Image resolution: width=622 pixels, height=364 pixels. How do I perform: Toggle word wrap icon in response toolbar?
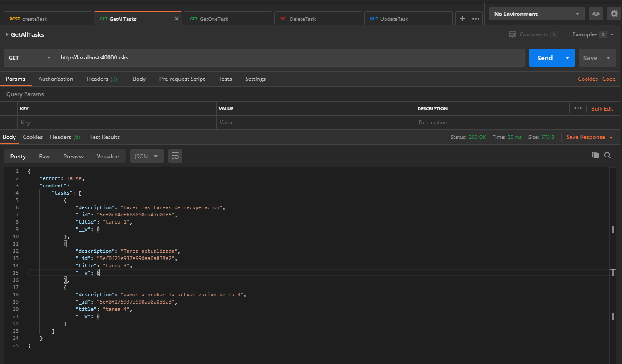coord(175,156)
